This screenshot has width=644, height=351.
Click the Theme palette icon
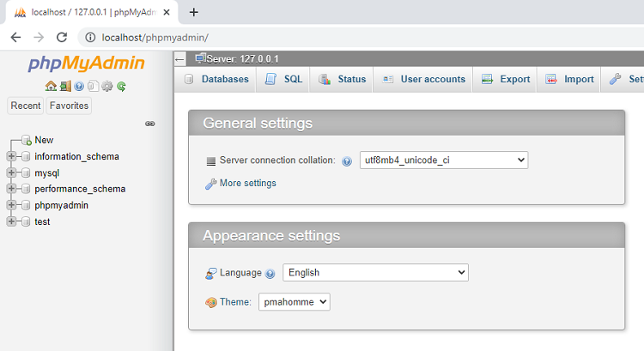pos(211,303)
